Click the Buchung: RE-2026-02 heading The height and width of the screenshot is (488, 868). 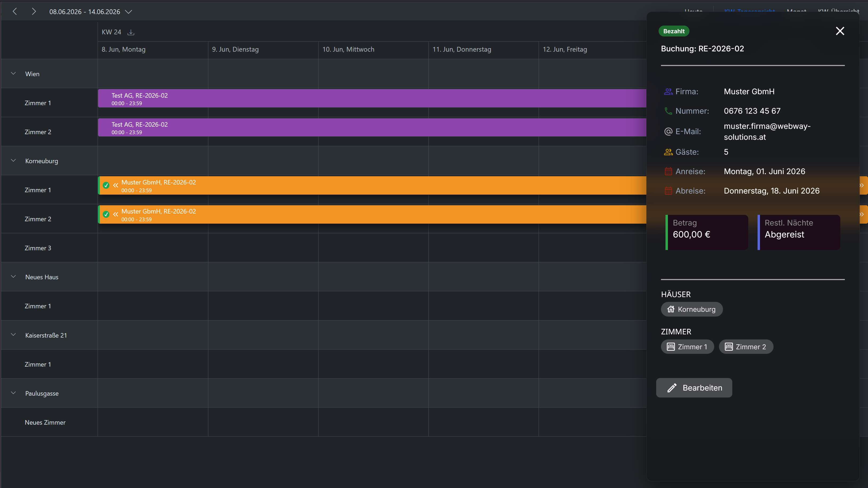702,48
